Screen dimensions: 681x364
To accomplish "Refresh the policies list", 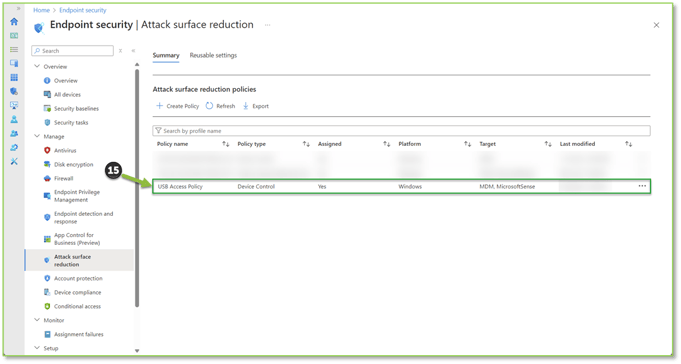I will [x=221, y=106].
